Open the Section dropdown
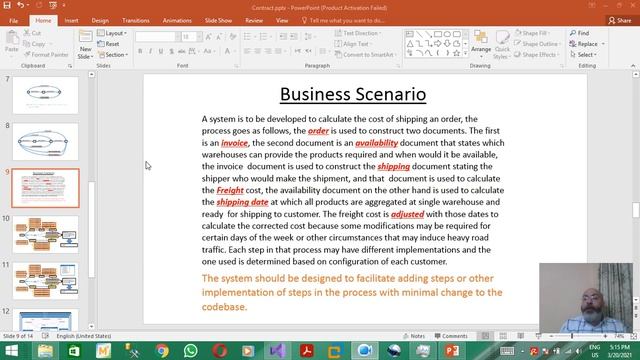Image resolution: width=640 pixels, height=360 pixels. (x=113, y=55)
